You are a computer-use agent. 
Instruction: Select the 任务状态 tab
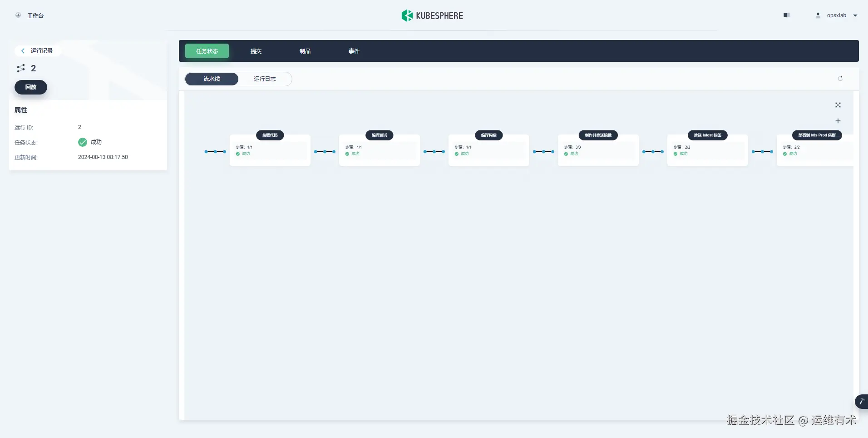(x=207, y=51)
